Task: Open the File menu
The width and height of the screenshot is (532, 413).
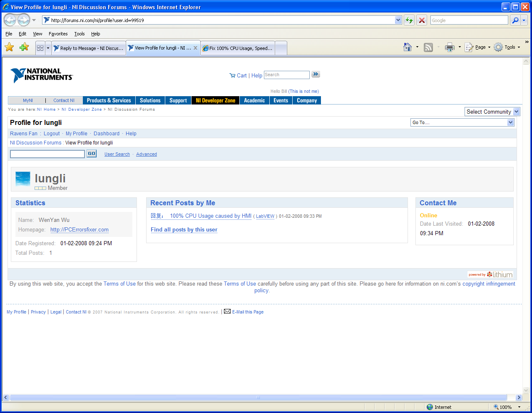Action: 9,34
